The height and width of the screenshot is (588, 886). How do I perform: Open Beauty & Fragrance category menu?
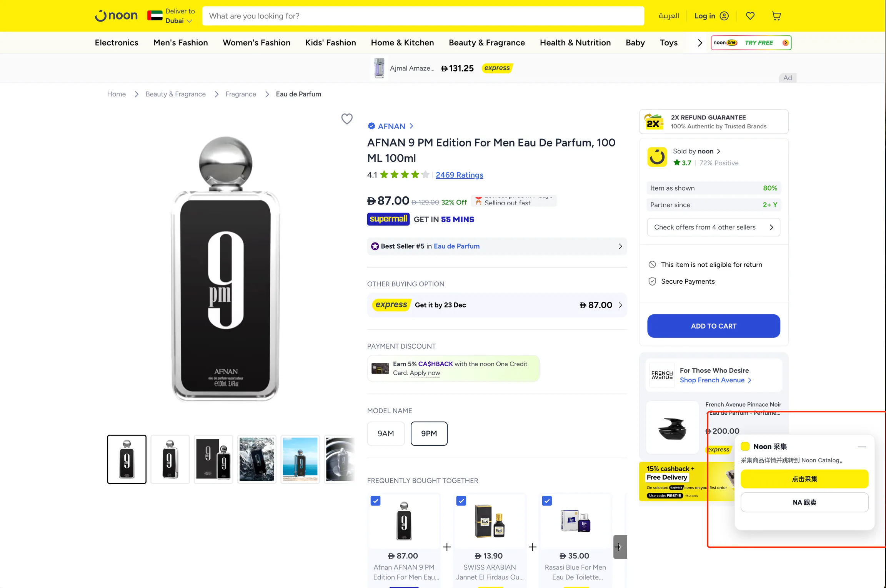[x=486, y=43]
